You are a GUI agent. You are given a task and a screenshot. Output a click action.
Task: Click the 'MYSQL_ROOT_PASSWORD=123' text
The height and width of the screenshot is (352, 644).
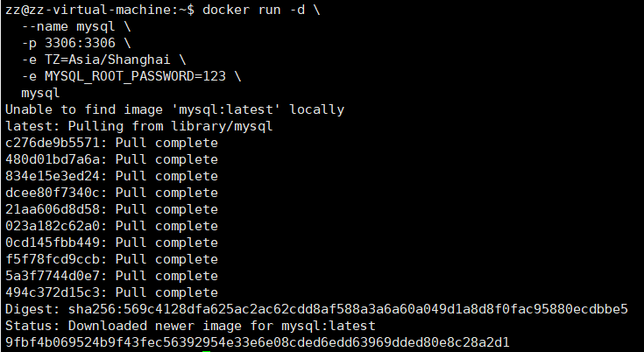pyautogui.click(x=135, y=76)
